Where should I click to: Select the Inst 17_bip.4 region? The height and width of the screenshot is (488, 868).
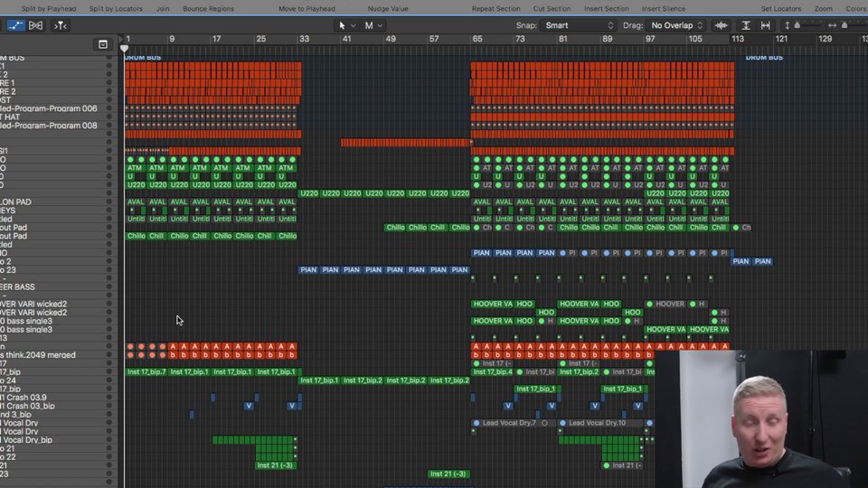pos(492,371)
